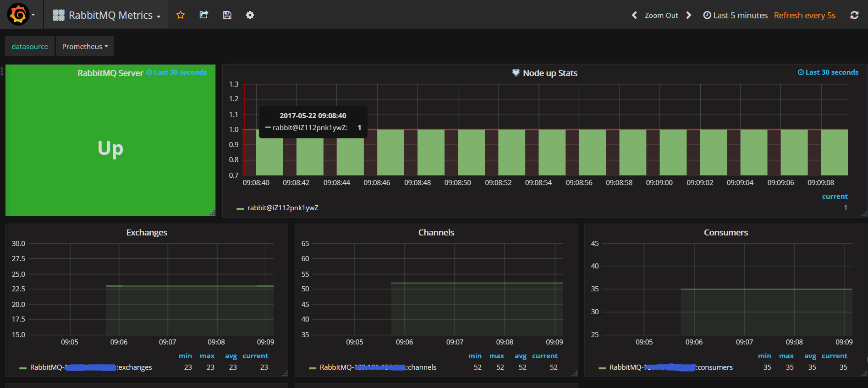Shift time range forward with right arrow

point(689,15)
